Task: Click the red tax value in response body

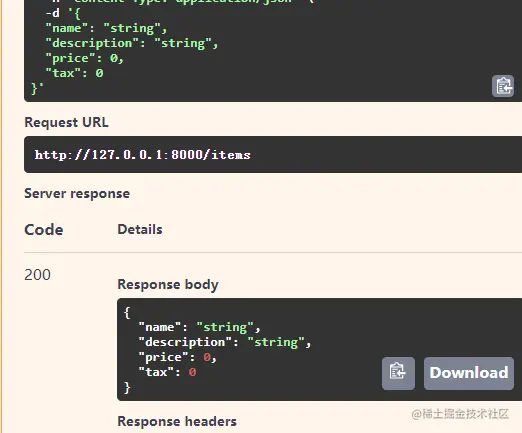Action: (x=192, y=372)
